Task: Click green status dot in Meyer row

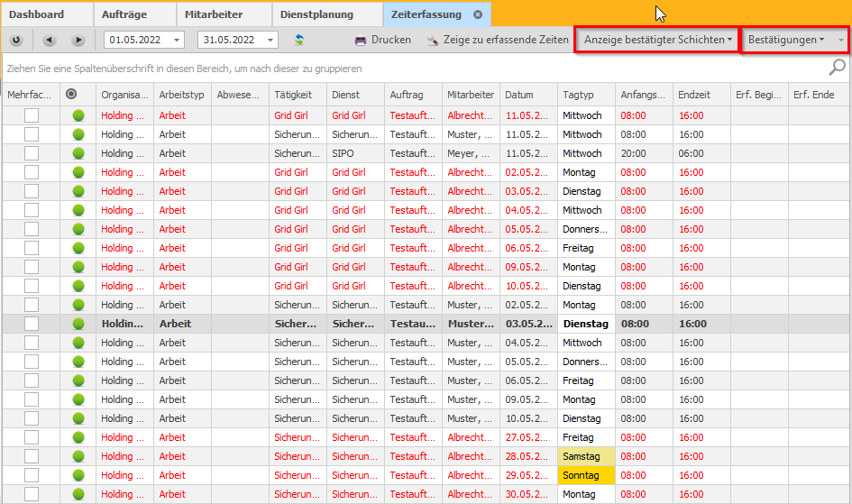Action: (x=78, y=153)
